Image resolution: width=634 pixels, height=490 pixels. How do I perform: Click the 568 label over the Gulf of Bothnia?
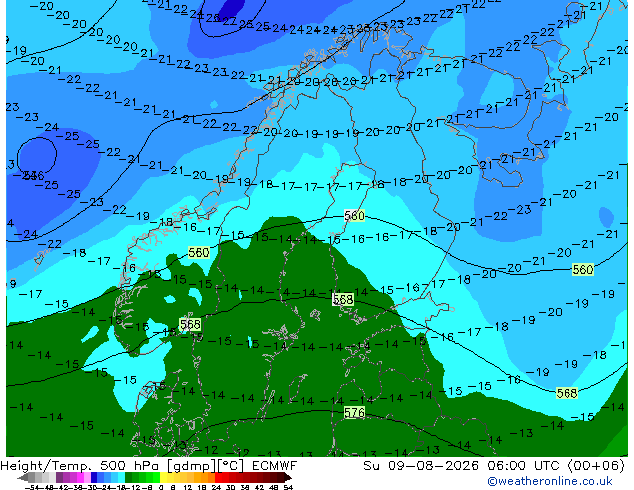(343, 299)
